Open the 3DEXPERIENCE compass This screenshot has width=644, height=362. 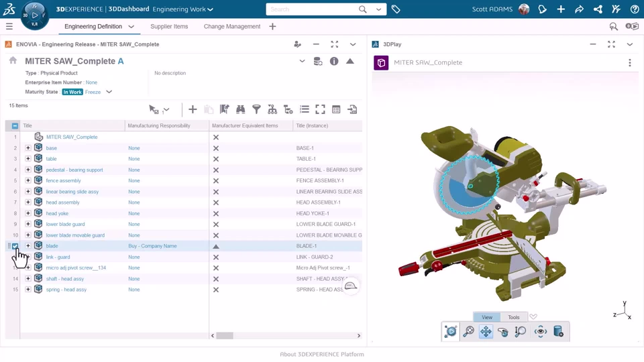pos(35,15)
